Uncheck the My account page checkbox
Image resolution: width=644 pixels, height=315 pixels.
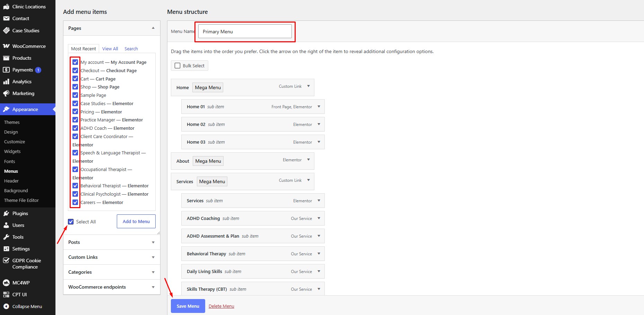coord(75,62)
